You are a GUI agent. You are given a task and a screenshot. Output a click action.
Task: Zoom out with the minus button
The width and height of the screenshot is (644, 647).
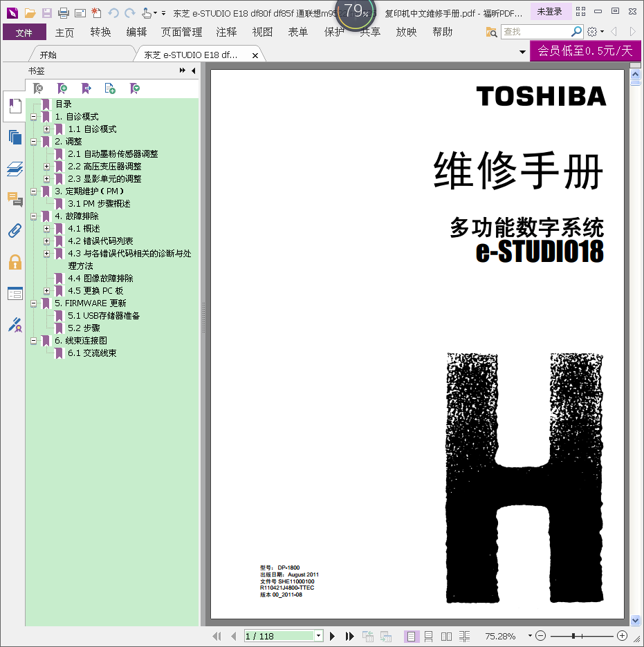coord(541,636)
